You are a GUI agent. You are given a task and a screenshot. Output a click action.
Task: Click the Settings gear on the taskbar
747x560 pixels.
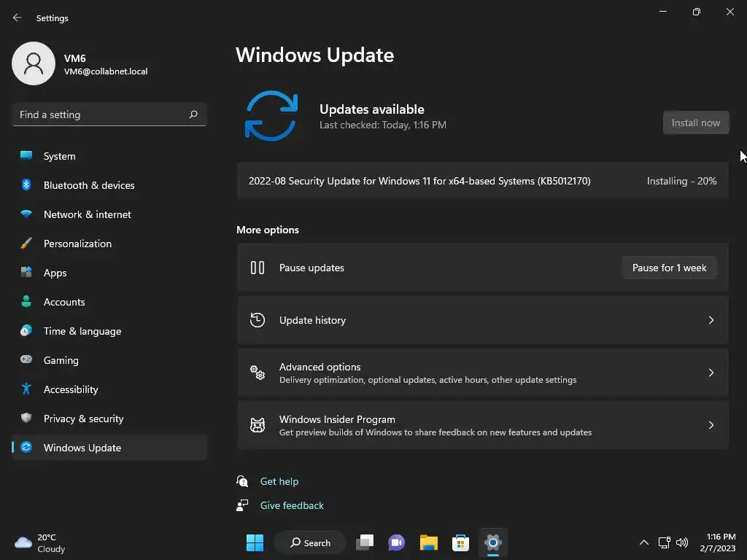(x=492, y=542)
